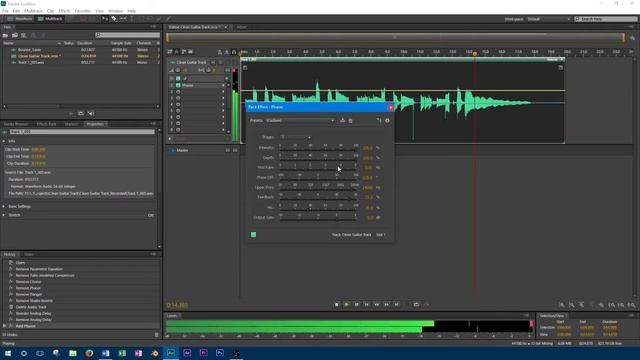Click the Search Help field
This screenshot has height=360, width=640.
(606, 19)
